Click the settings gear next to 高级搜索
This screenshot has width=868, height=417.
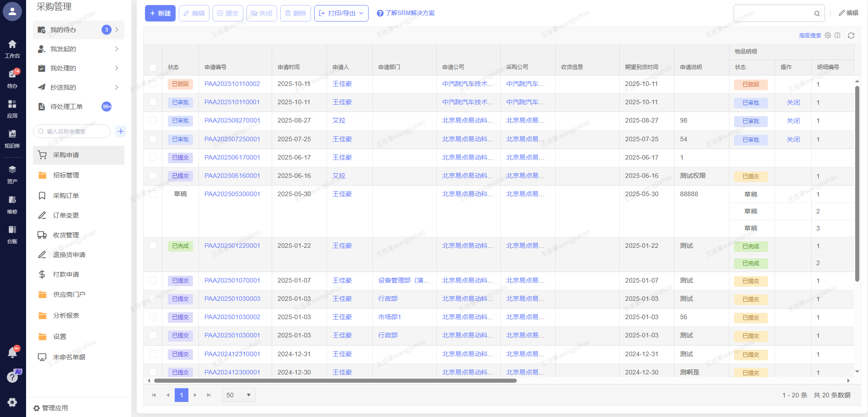(828, 35)
